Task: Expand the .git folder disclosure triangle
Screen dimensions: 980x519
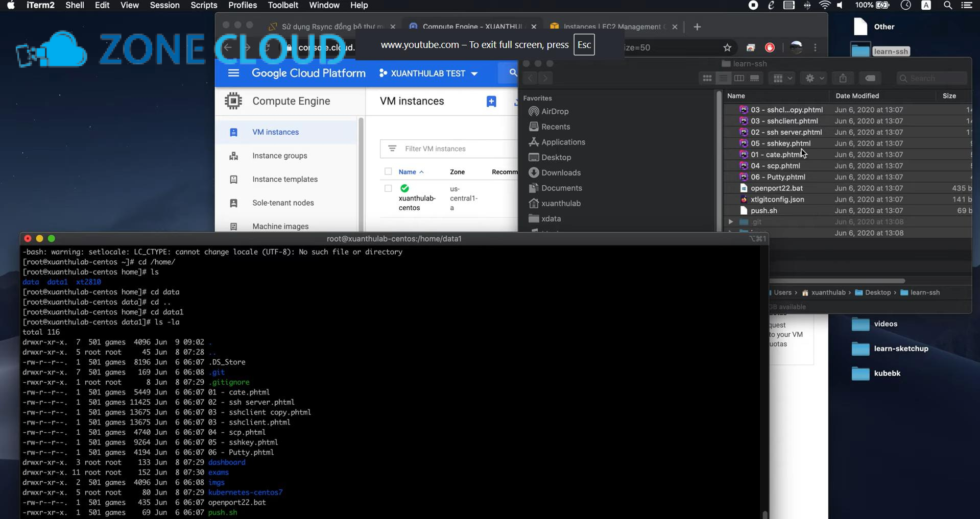Action: (731, 222)
